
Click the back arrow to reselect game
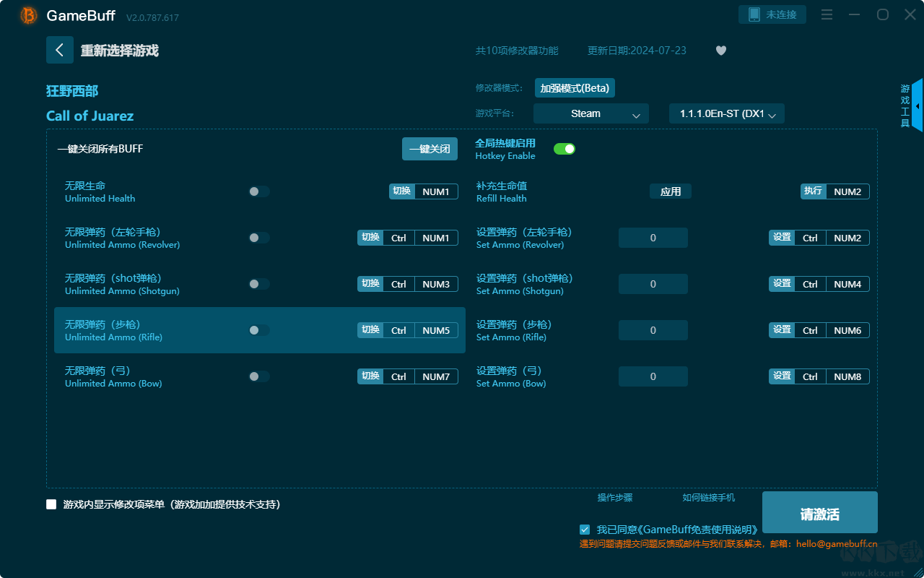(x=59, y=50)
